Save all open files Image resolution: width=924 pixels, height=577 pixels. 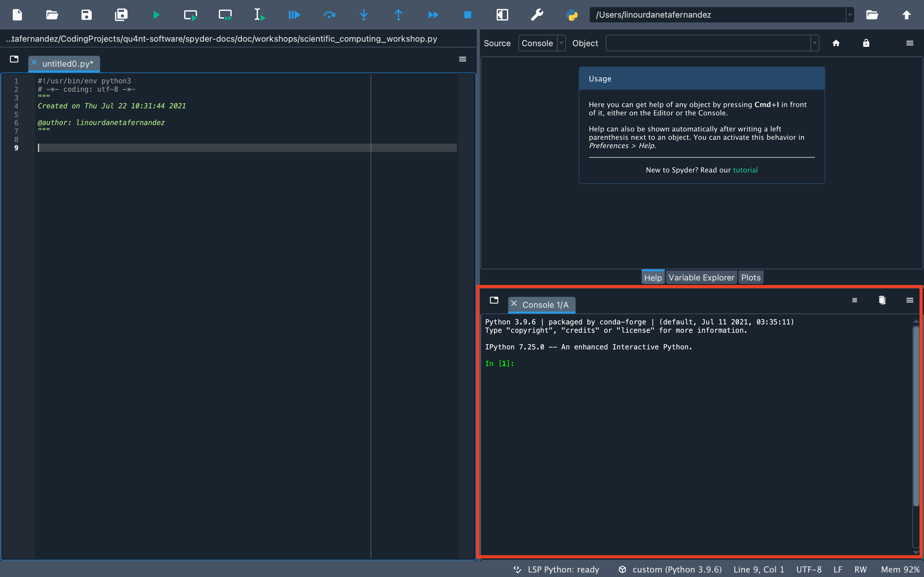pos(121,14)
